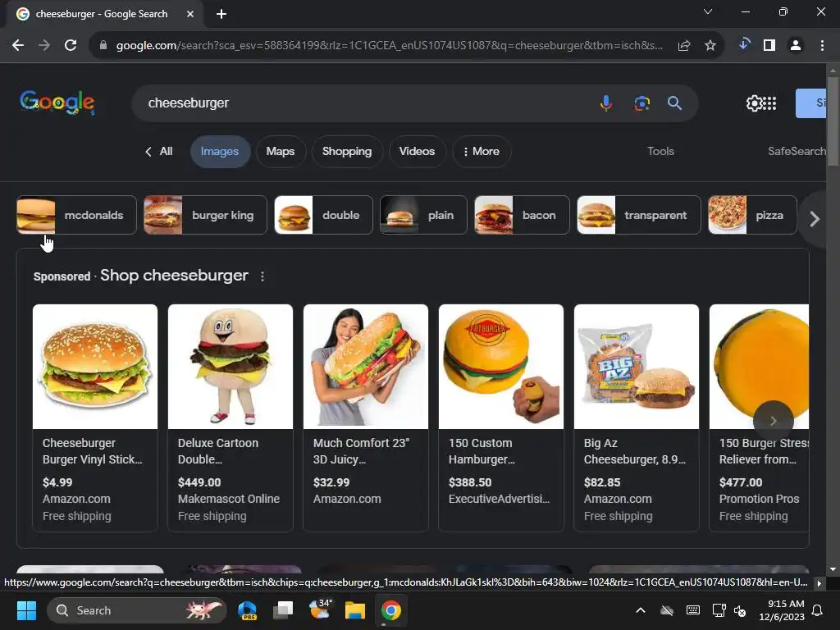Viewport: 840px width, 630px height.
Task: Click the browser forward arrow
Action: (x=44, y=46)
